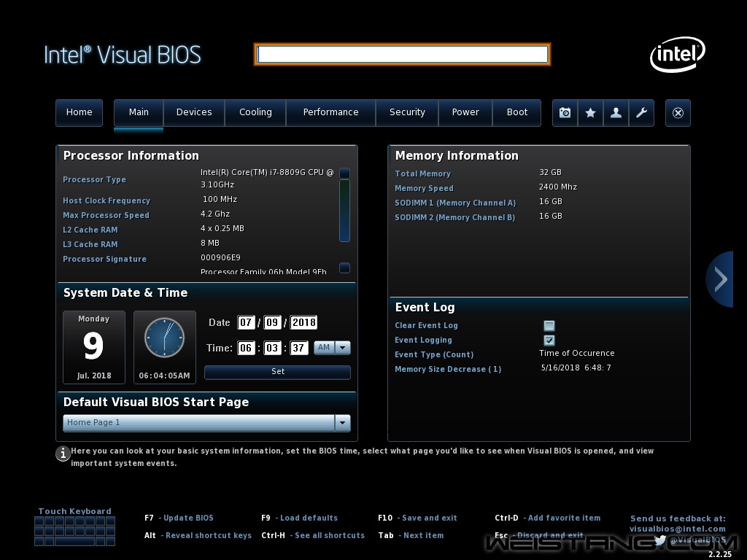The width and height of the screenshot is (747, 560).
Task: Click the Intel logo
Action: point(678,54)
